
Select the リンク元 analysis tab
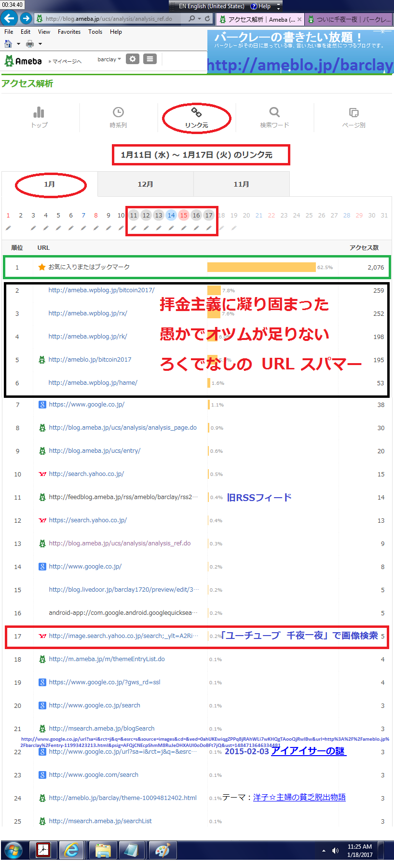click(196, 118)
